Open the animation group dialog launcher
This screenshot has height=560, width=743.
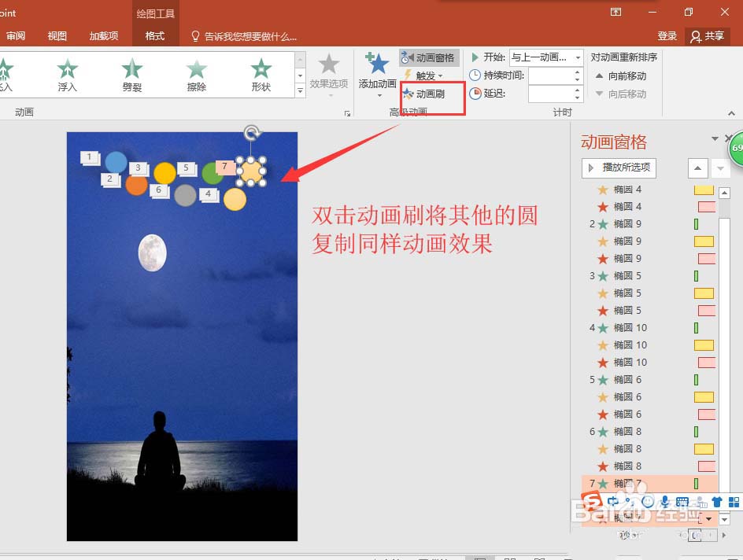point(347,113)
